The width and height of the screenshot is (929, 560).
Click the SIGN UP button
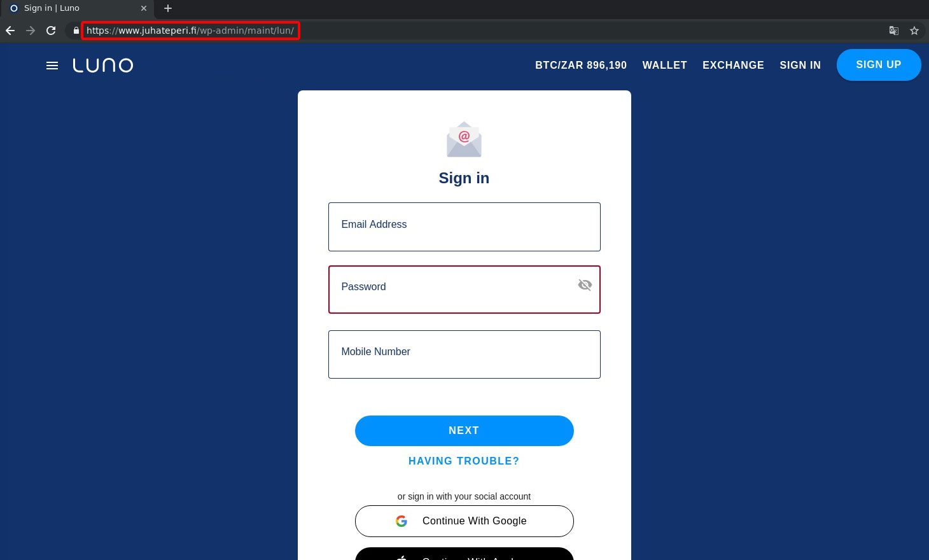(x=879, y=65)
